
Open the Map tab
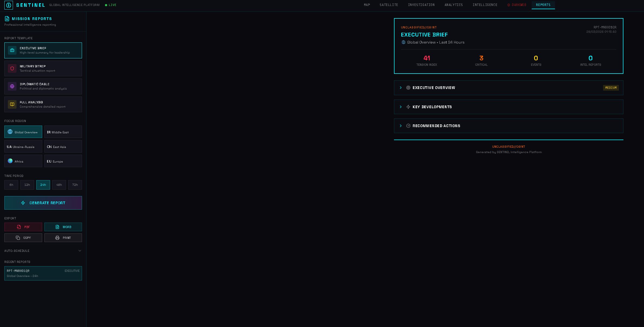click(x=367, y=5)
